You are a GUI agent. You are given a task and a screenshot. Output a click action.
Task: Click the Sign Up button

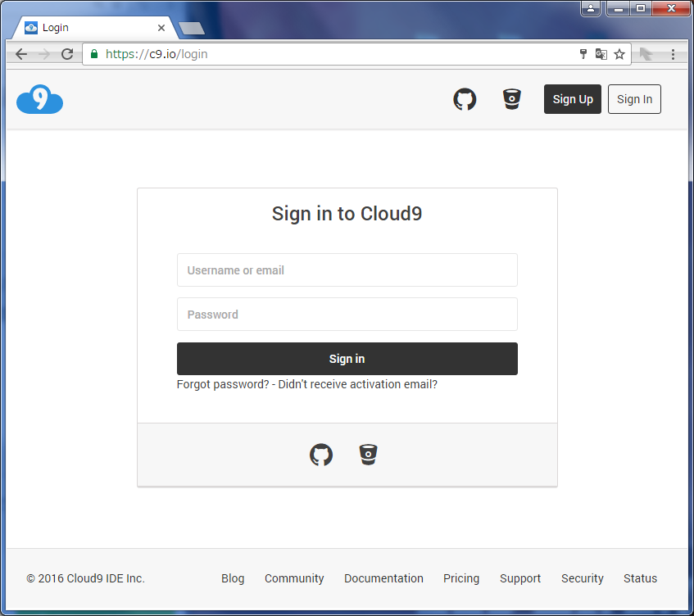pos(573,99)
